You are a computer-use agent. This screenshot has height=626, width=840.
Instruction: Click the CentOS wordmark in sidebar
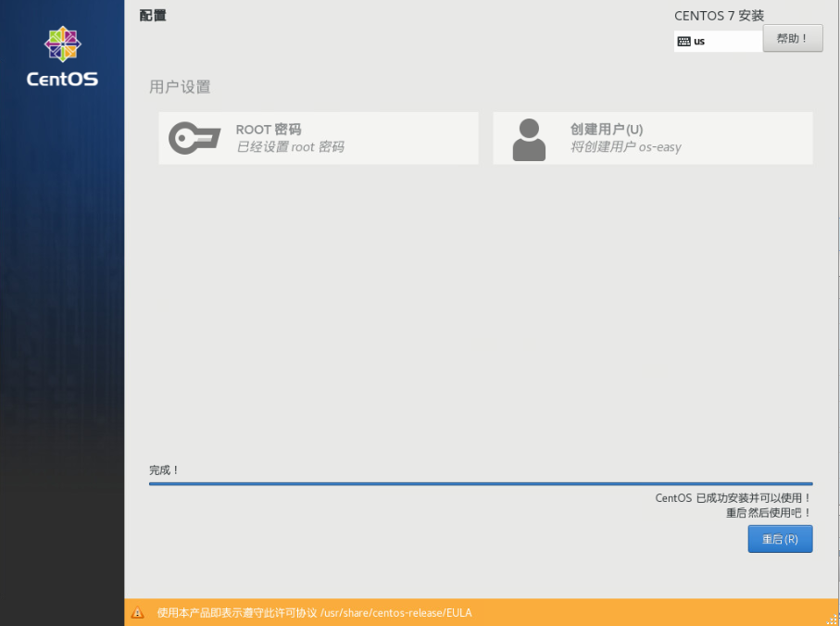click(62, 80)
